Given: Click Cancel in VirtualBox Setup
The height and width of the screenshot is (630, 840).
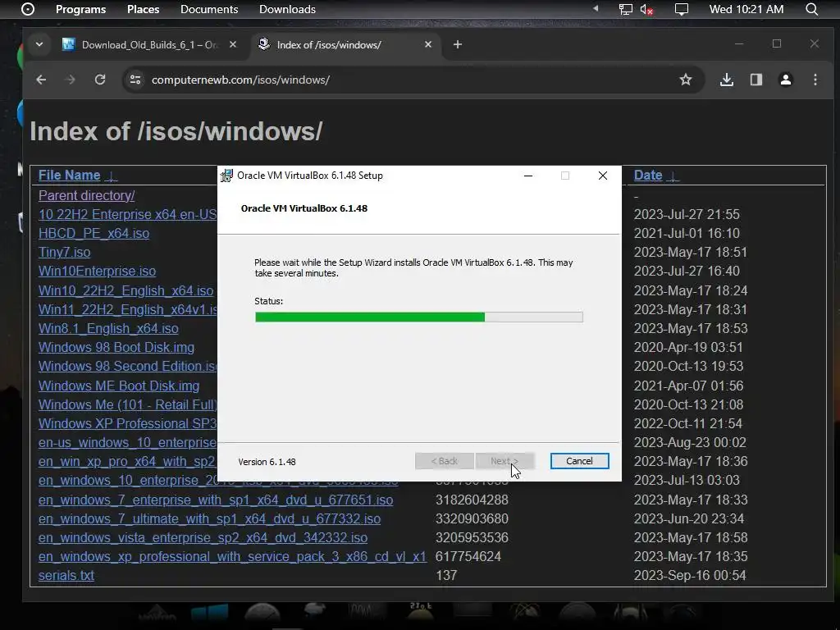Looking at the screenshot, I should pos(579,461).
